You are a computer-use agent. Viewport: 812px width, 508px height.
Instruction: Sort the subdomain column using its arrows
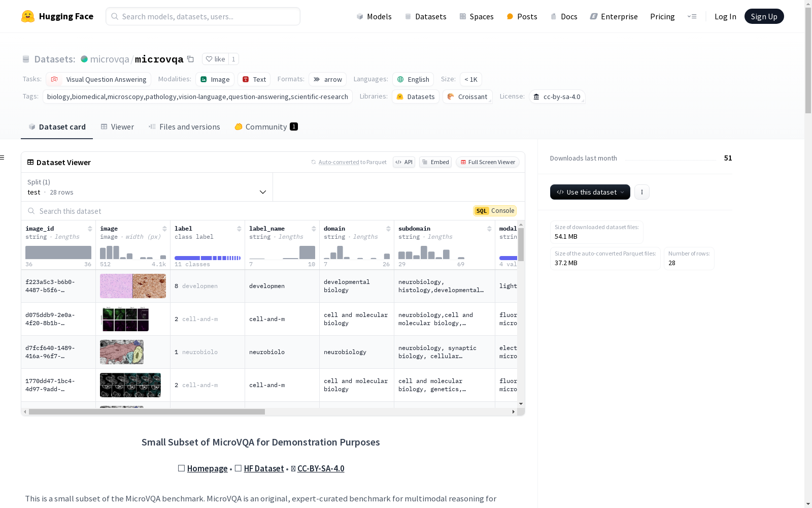tap(489, 229)
